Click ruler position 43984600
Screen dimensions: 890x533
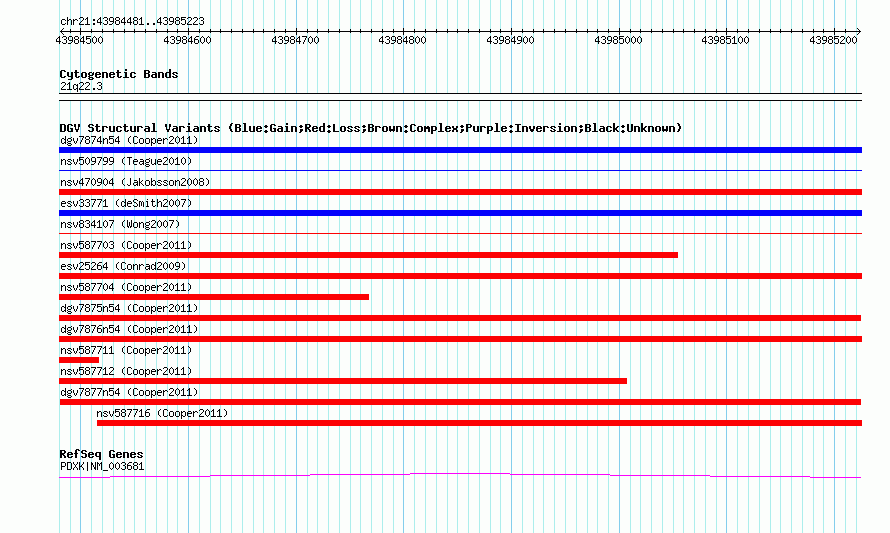tap(187, 40)
